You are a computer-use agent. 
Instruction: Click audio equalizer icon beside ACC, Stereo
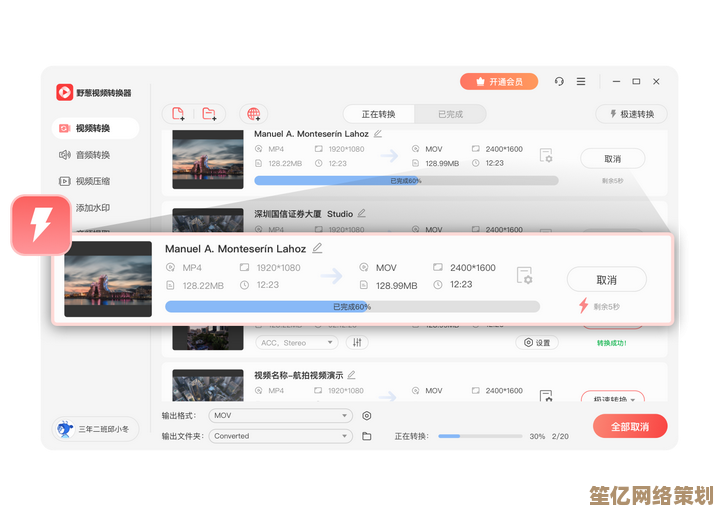357,342
